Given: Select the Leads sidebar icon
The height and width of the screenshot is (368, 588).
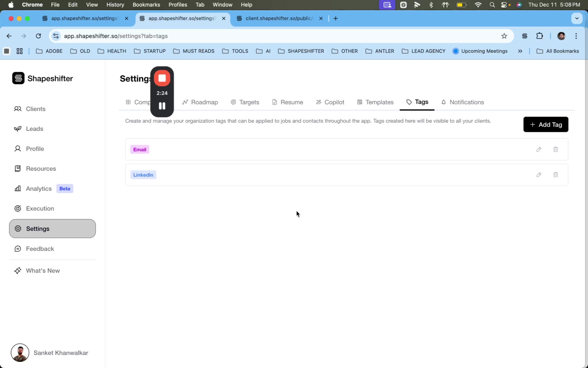Looking at the screenshot, I should pyautogui.click(x=34, y=129).
